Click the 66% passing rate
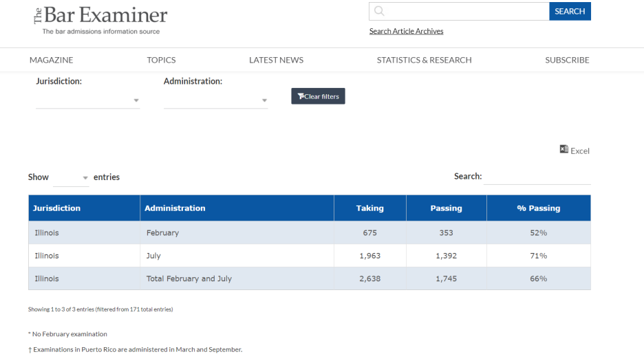 click(x=539, y=278)
